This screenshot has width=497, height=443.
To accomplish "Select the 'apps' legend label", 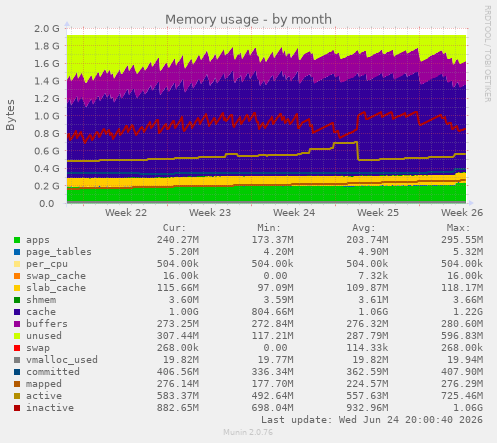I will coord(38,240).
